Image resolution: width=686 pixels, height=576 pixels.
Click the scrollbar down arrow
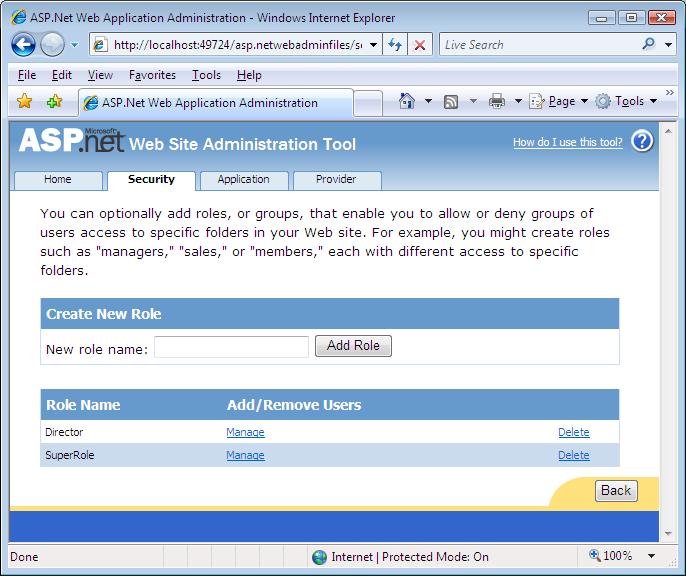point(668,533)
